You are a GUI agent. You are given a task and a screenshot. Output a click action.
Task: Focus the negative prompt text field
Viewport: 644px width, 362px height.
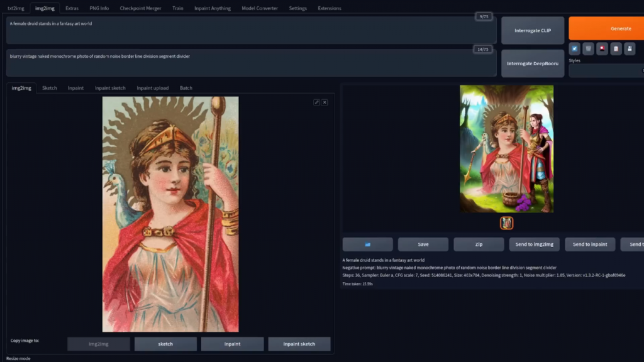pos(239,63)
